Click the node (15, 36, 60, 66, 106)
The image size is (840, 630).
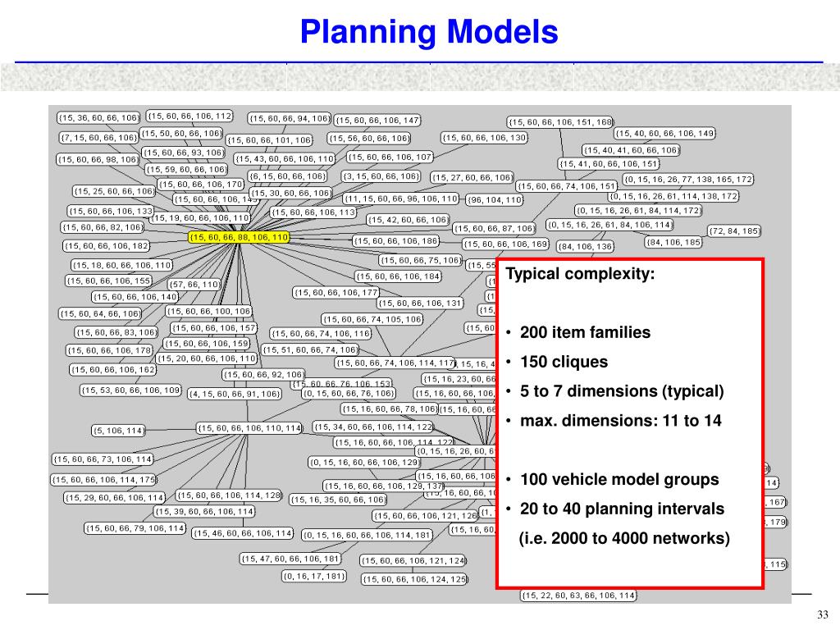coord(98,118)
